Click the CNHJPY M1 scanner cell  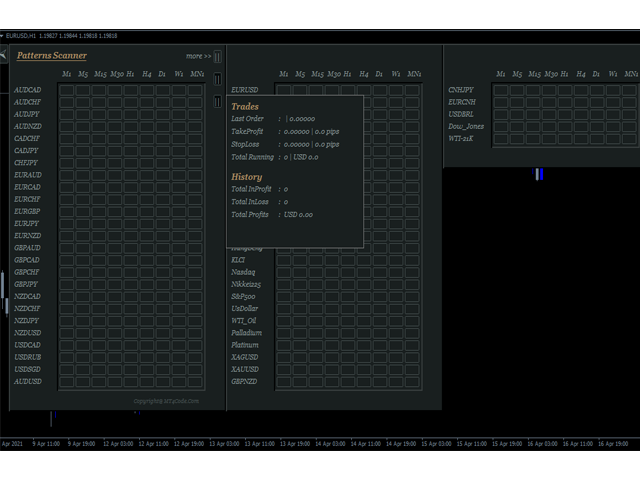501,90
